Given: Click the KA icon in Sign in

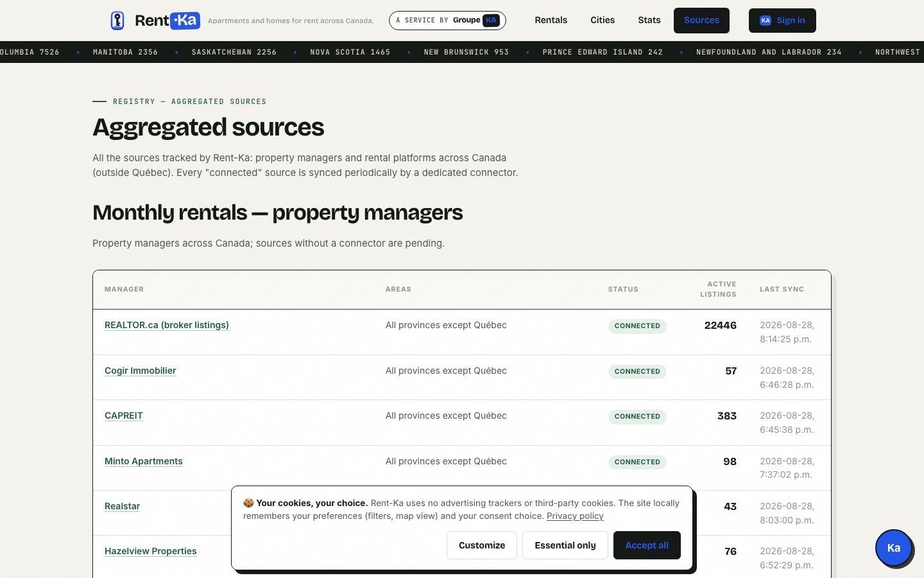Looking at the screenshot, I should click(766, 21).
